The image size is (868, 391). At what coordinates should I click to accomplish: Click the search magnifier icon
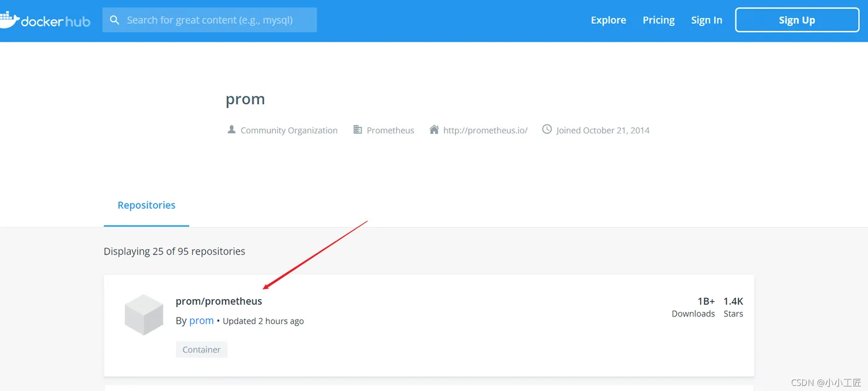(x=114, y=20)
